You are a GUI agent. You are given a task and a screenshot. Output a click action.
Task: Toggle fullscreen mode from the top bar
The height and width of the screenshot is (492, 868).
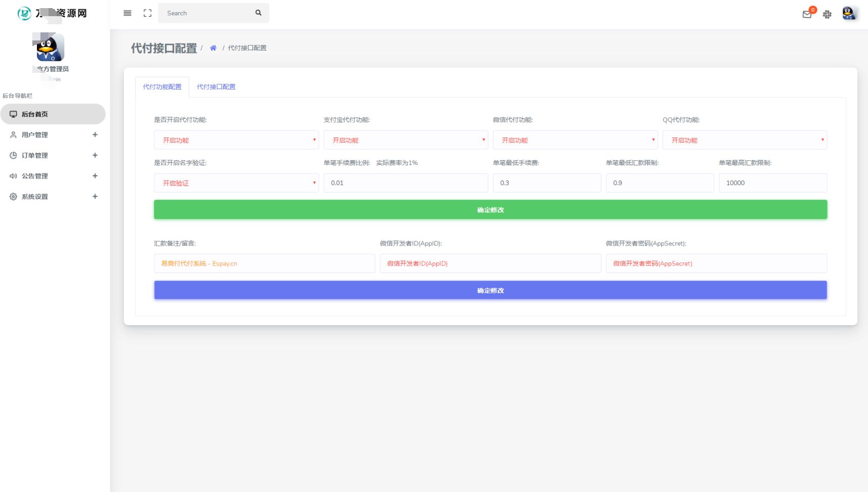pos(148,13)
